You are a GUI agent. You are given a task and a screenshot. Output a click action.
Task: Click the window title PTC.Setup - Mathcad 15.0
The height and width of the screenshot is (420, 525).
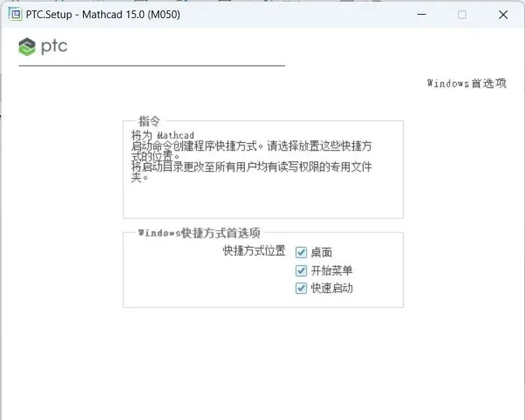click(x=103, y=15)
